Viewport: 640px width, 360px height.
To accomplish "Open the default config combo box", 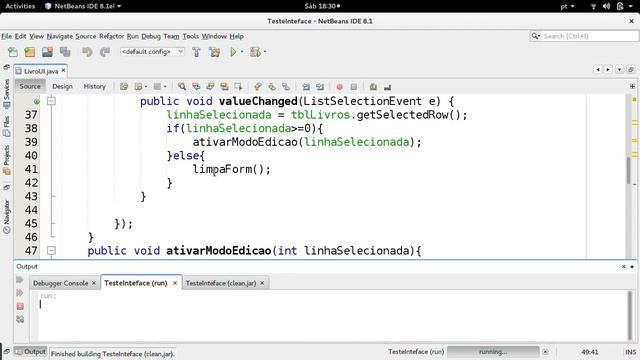I will pos(152,52).
